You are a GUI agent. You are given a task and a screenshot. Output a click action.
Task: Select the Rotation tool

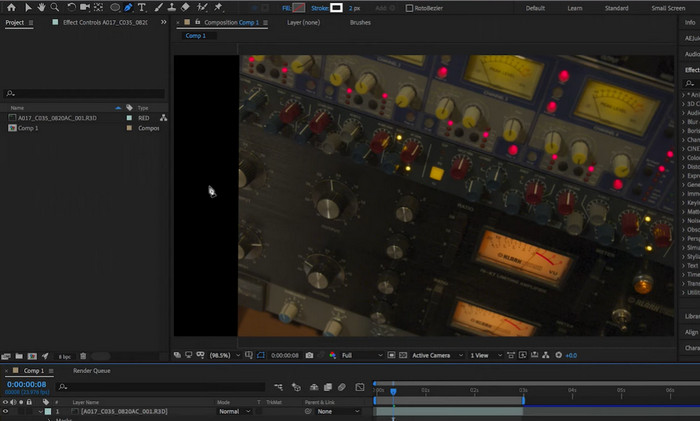click(x=71, y=7)
